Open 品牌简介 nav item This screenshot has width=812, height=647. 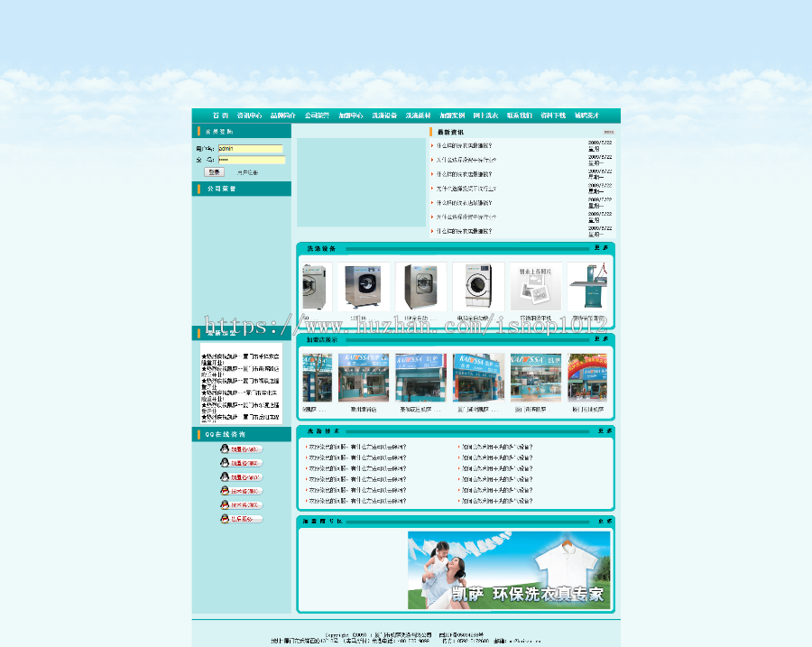click(x=282, y=116)
